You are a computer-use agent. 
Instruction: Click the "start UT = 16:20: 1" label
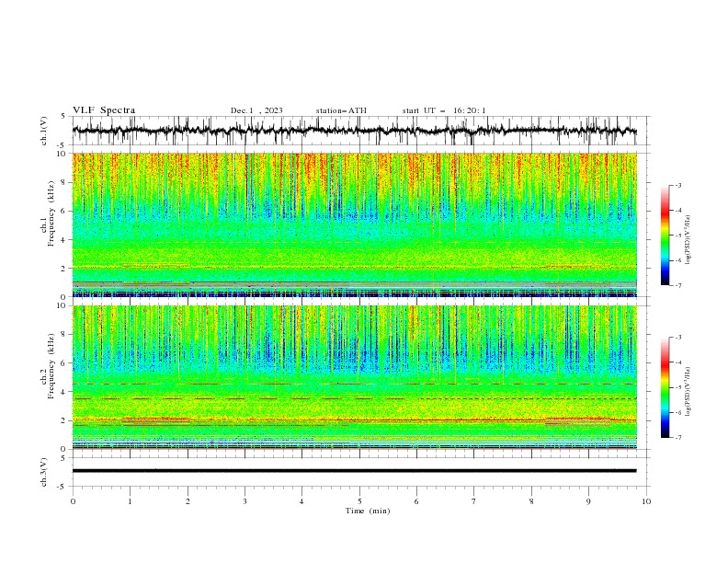444,110
